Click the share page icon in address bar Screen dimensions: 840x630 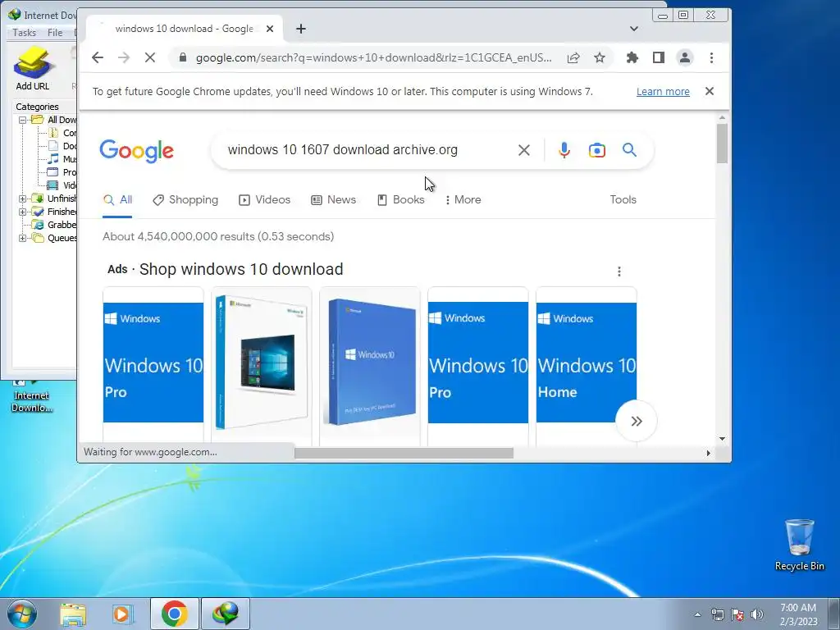[x=573, y=58]
